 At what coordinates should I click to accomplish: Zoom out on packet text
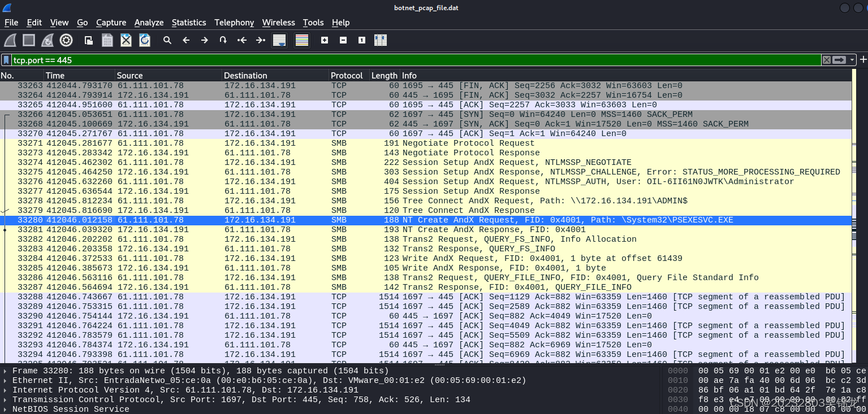(x=343, y=40)
